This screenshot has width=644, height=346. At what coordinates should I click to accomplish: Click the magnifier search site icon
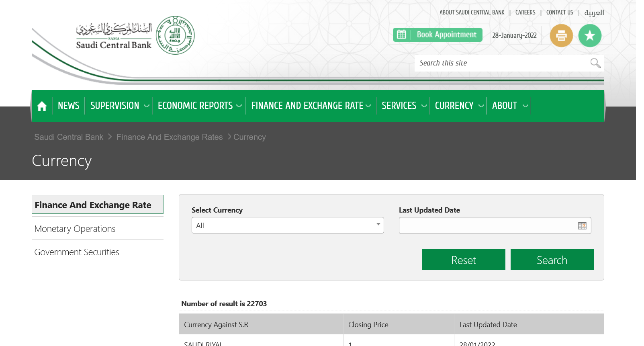coord(595,63)
